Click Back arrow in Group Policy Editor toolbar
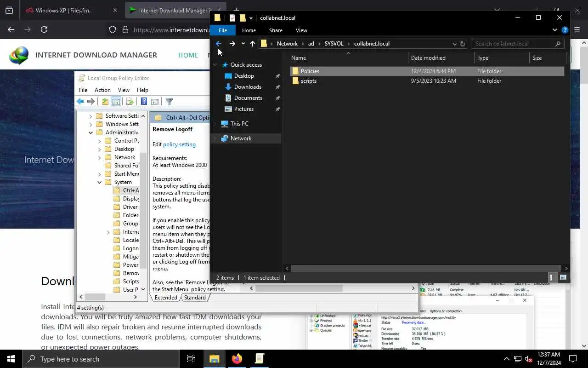 [x=80, y=102]
